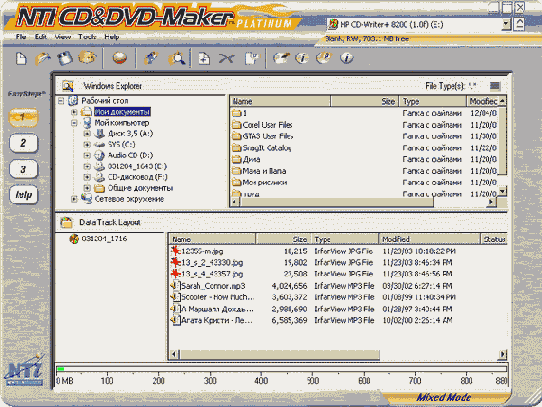Expand the Диск 3,5 (A:) node
The image size is (542, 407).
(87, 133)
